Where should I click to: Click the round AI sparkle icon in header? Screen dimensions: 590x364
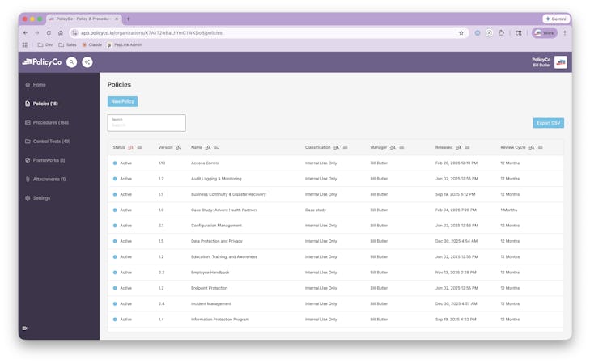87,62
